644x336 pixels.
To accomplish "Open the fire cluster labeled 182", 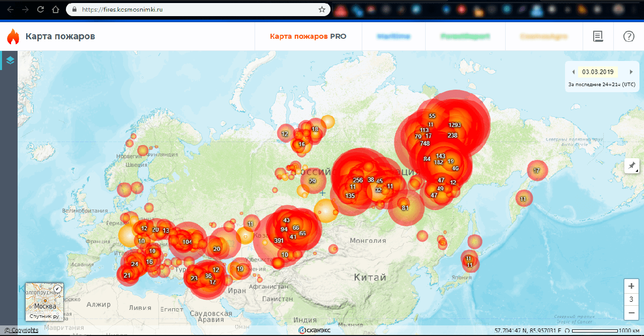I will tap(439, 162).
